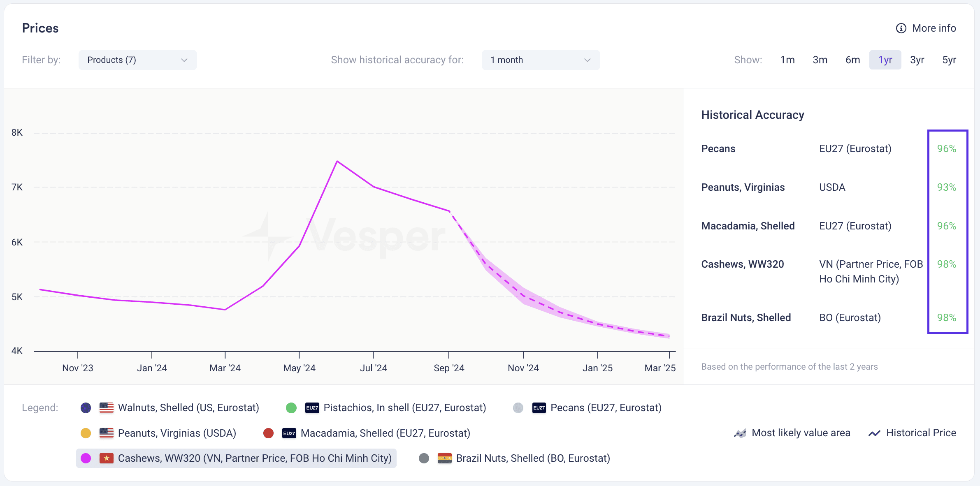980x486 pixels.
Task: Select the 3m time range tab
Action: click(820, 59)
